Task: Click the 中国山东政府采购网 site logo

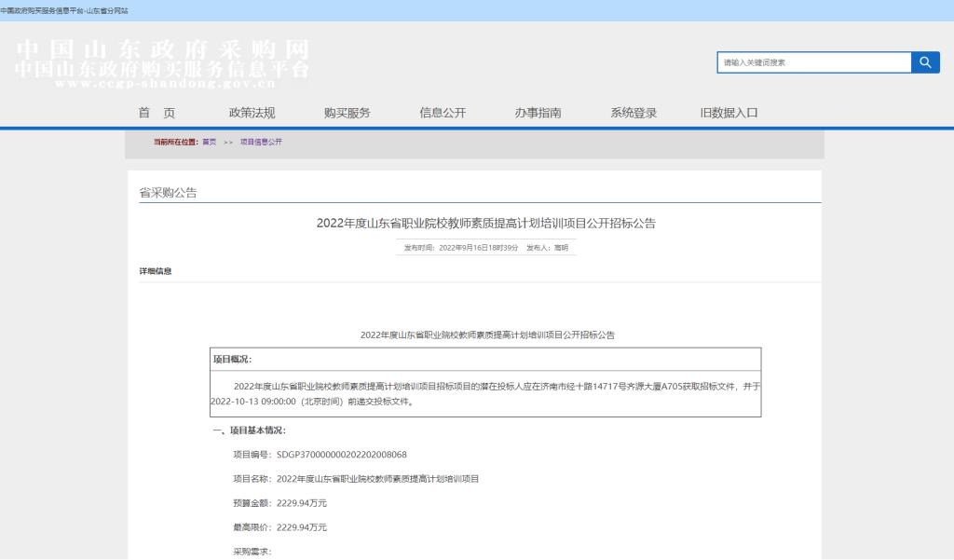Action: click(162, 63)
